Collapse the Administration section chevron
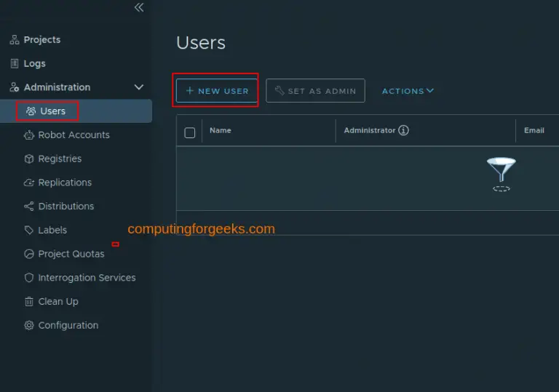 [x=139, y=87]
